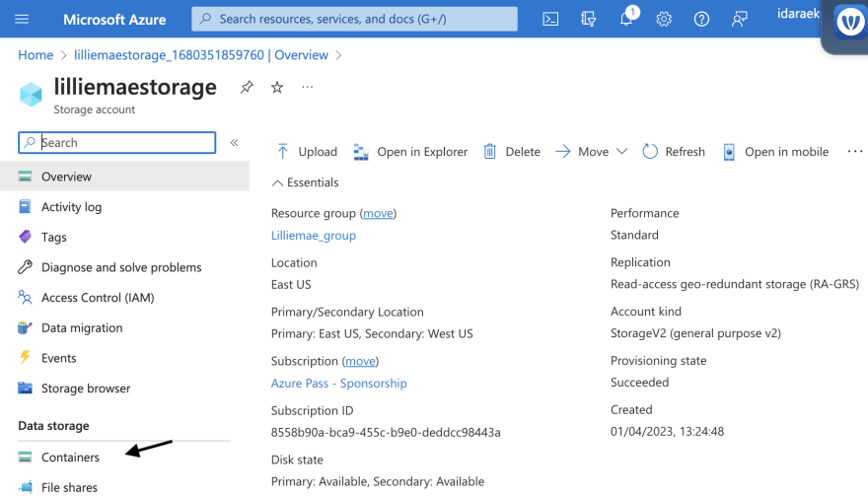This screenshot has width=868, height=497.
Task: Open the dropdown after Overview in breadcrumb
Action: pos(338,55)
